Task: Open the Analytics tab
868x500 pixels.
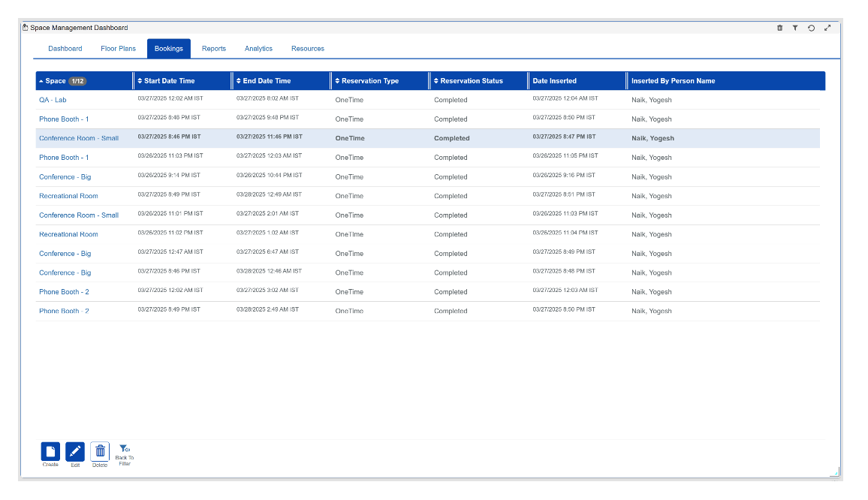Action: click(258, 49)
